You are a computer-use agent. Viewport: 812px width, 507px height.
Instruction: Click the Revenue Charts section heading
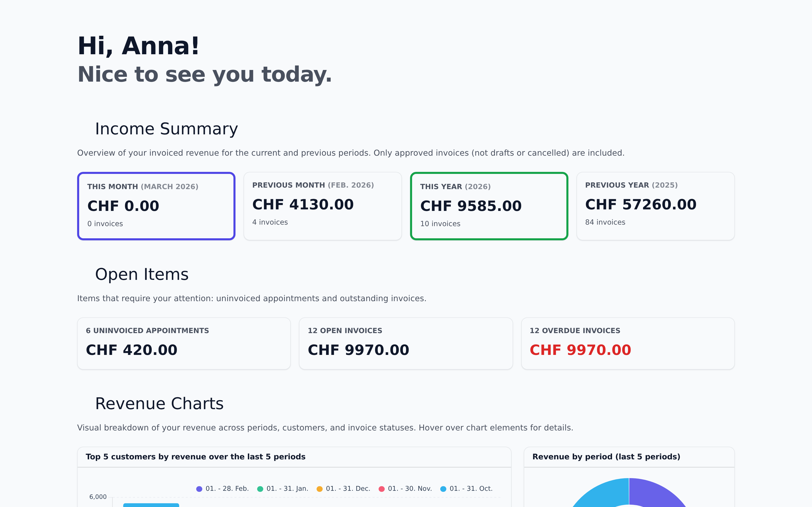tap(159, 403)
